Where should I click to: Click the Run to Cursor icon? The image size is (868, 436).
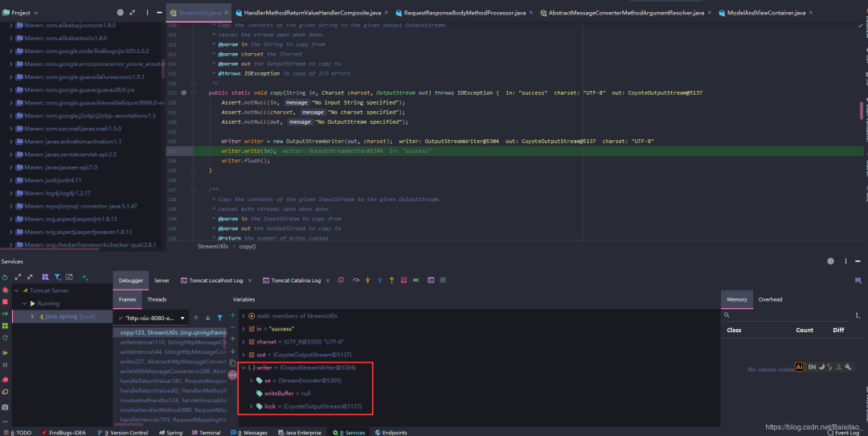[x=416, y=280]
